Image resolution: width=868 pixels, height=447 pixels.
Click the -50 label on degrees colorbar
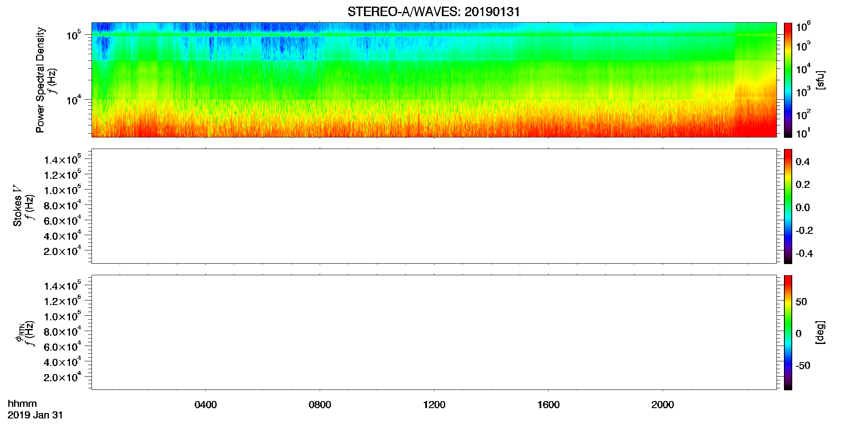tap(803, 365)
